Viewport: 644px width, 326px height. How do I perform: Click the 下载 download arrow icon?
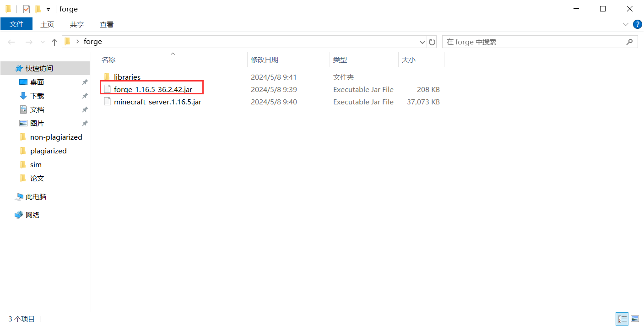(x=23, y=96)
